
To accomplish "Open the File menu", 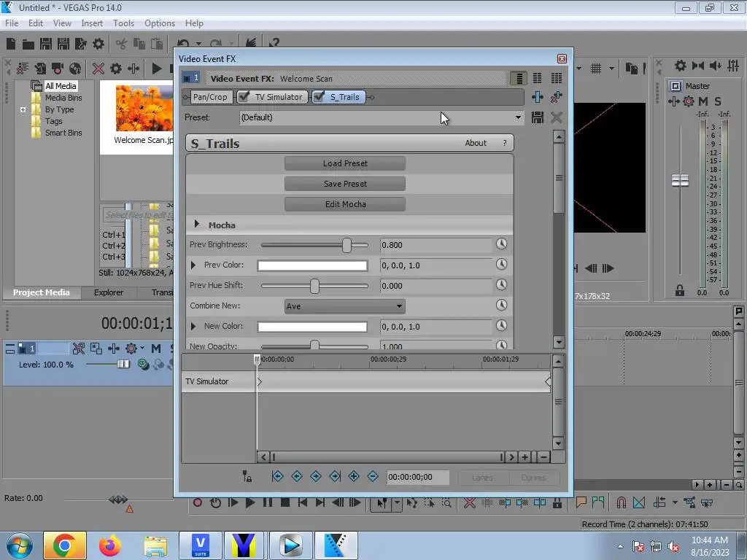I will [x=12, y=23].
